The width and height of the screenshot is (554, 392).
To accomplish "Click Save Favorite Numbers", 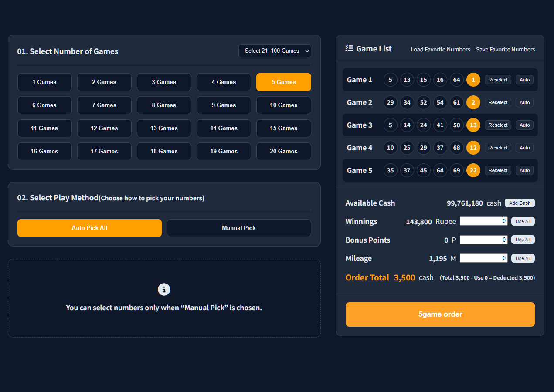I will (x=505, y=49).
